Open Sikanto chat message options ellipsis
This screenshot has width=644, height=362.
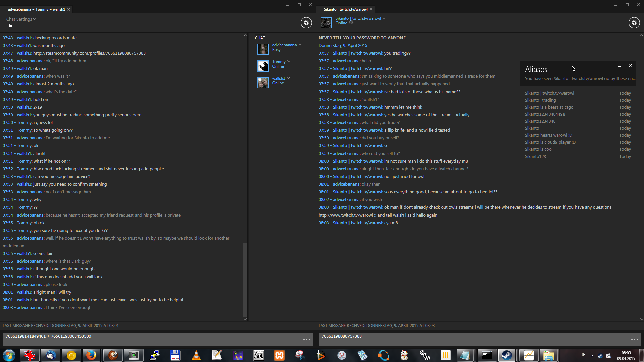634,339
